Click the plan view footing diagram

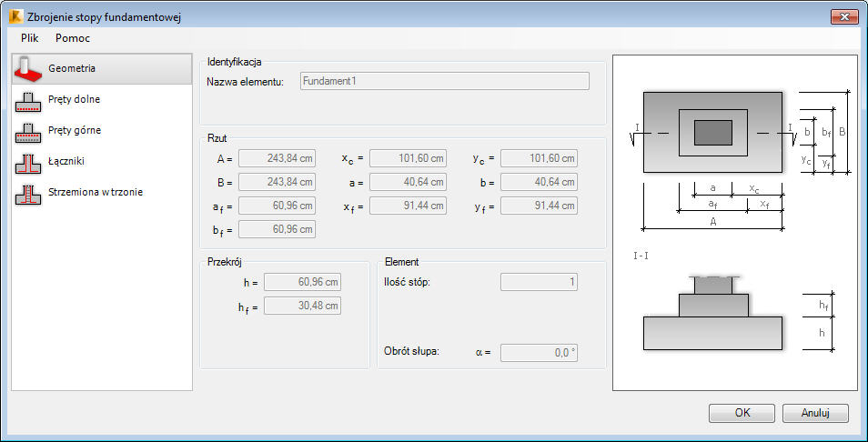coord(712,133)
